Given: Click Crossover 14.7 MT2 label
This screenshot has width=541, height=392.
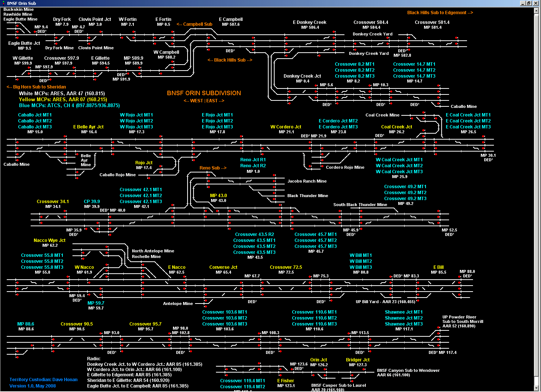Looking at the screenshot, I should point(414,70).
